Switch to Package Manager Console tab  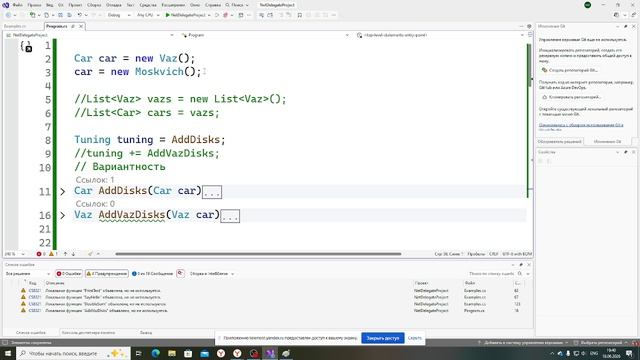click(x=88, y=333)
